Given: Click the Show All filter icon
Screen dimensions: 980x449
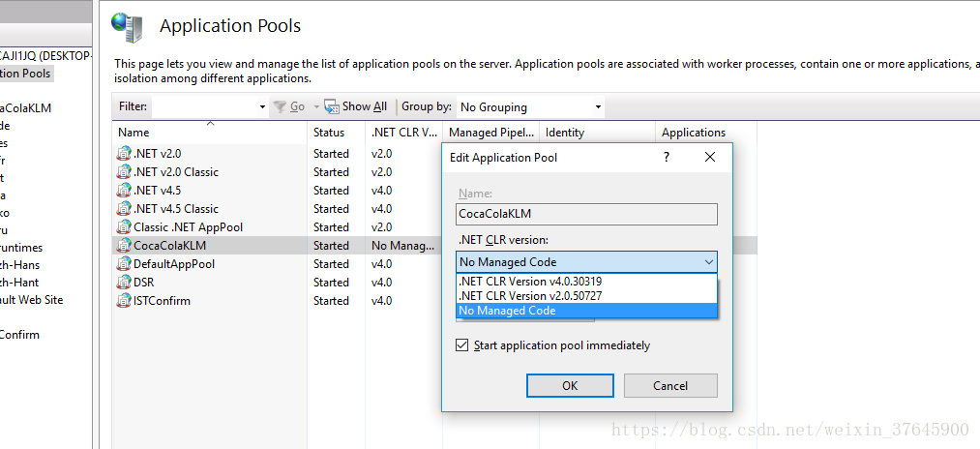Looking at the screenshot, I should (x=332, y=106).
